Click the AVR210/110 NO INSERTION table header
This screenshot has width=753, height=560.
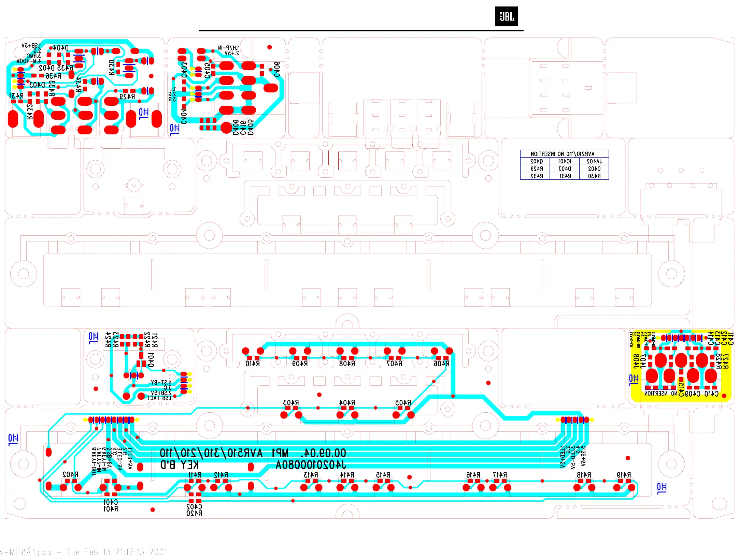[564, 154]
